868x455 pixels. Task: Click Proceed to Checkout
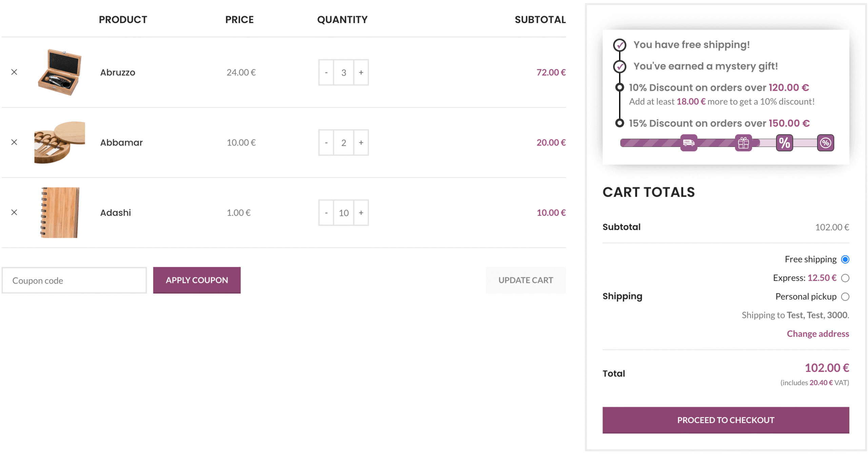[725, 420]
